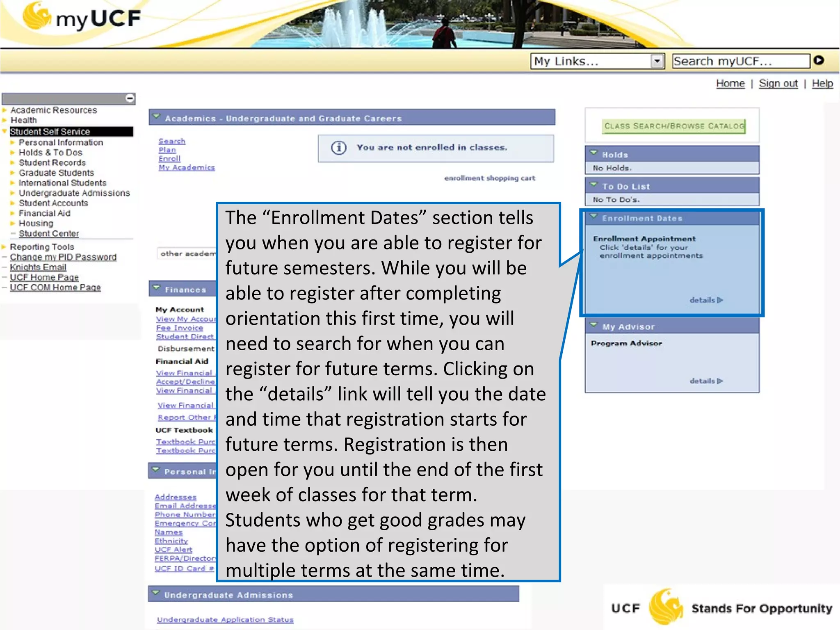Click Class Search/Browse Catalog button
Image resolution: width=840 pixels, height=630 pixels.
click(674, 126)
